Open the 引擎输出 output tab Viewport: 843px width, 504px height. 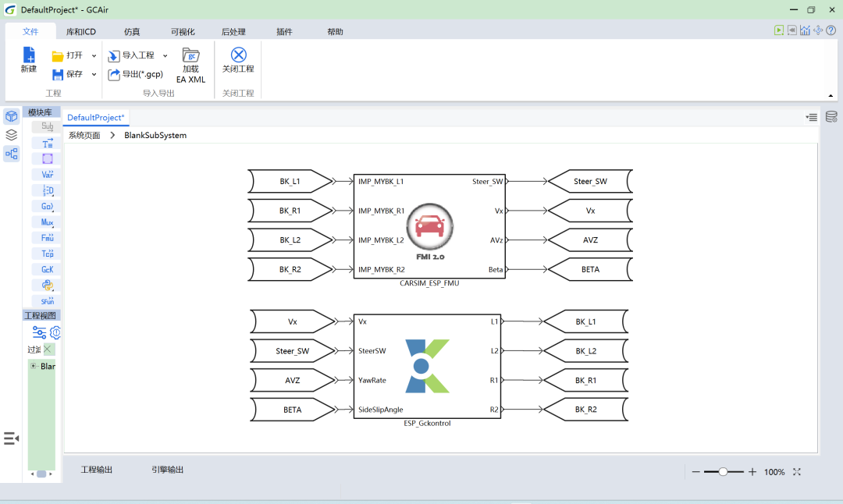[167, 470]
